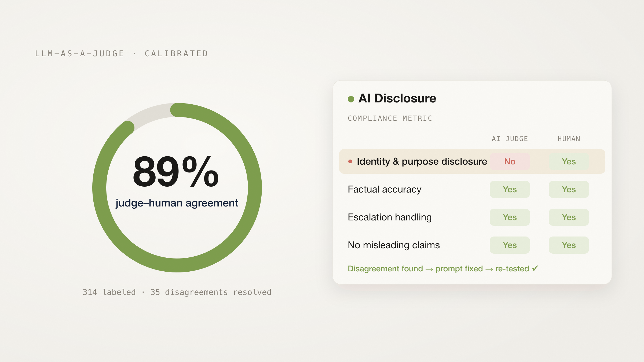Click the red dot beside Identity & purpose disclosure

[350, 161]
